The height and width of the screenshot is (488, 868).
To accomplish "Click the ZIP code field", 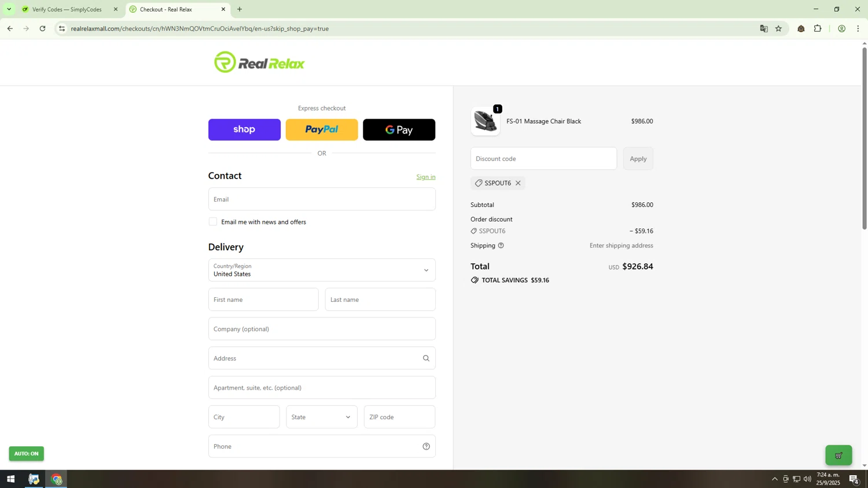I will pos(399,417).
